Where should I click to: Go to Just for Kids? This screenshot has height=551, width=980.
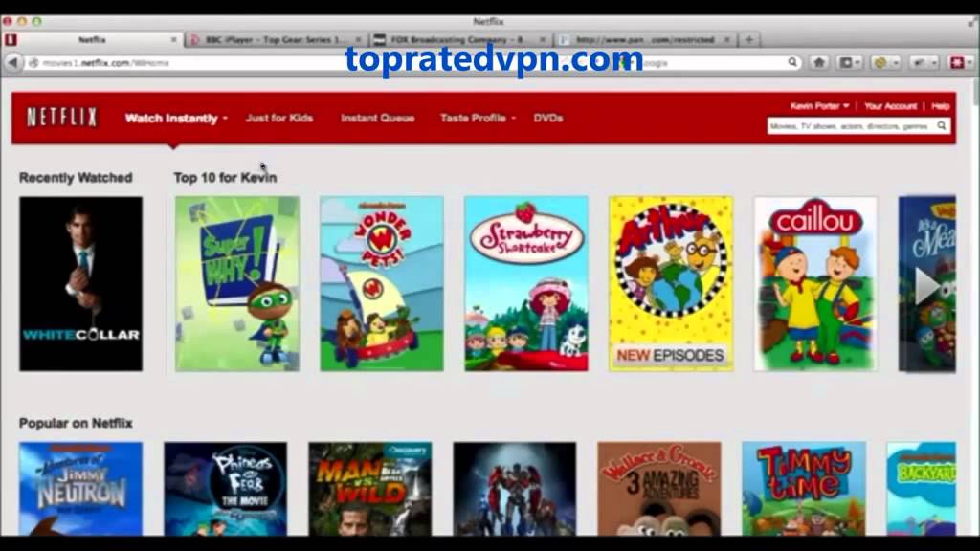[x=279, y=118]
